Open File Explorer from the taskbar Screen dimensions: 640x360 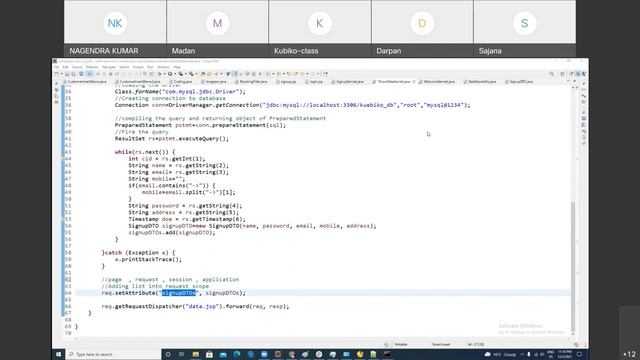pos(196,354)
